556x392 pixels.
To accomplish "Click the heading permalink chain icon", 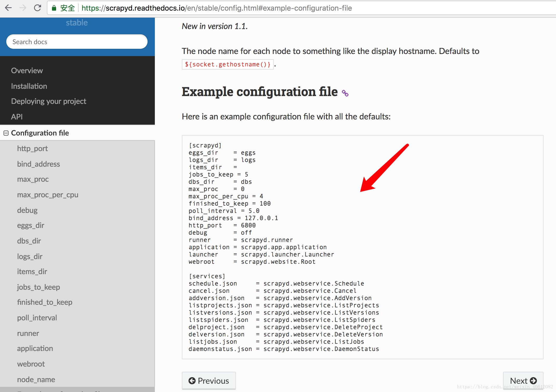I will point(345,93).
